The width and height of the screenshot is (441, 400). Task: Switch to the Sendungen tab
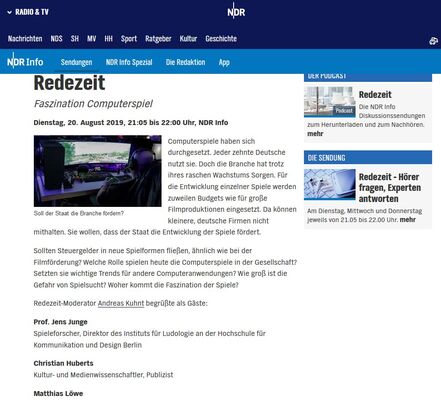coord(76,62)
